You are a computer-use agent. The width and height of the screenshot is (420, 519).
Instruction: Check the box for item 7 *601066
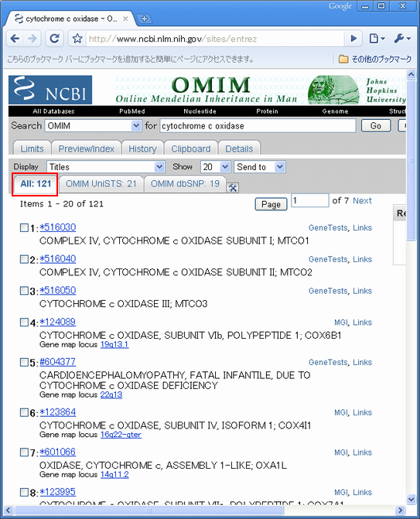[x=24, y=452]
